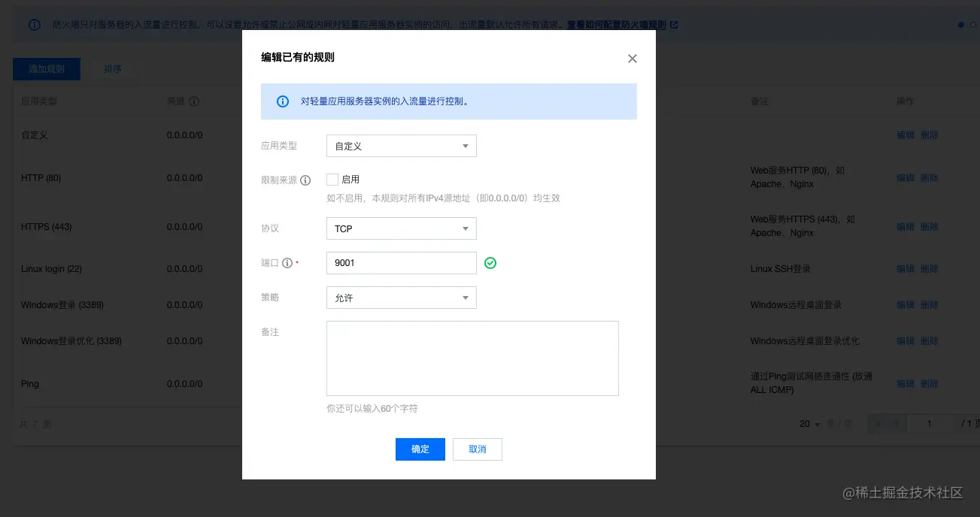
Task: Click the Linux SSH登录 remark text
Action: coord(781,269)
